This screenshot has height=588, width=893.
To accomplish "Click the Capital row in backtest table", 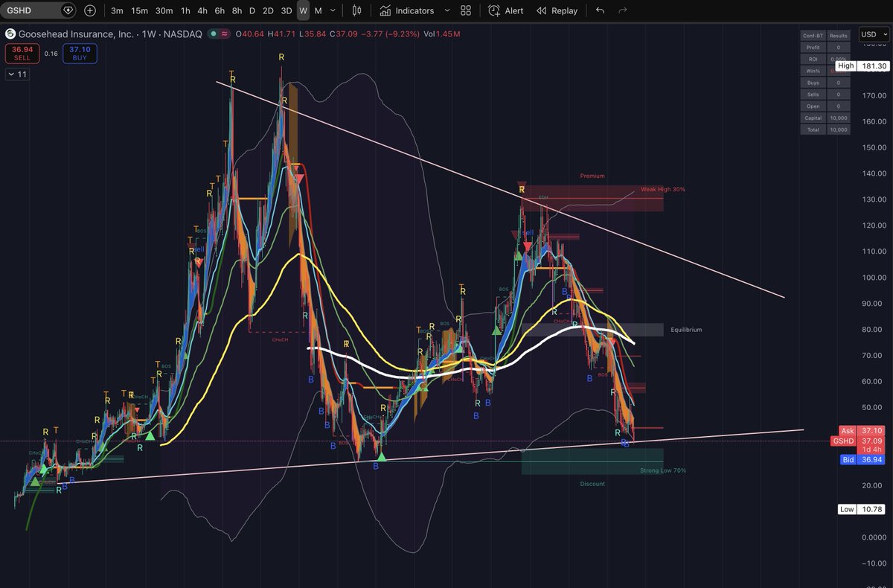I will [x=825, y=118].
